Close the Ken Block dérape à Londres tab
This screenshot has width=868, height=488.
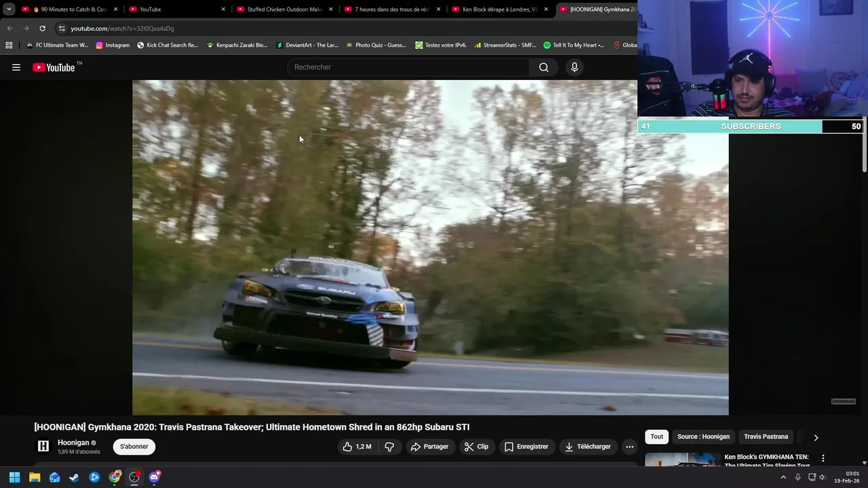pyautogui.click(x=546, y=9)
